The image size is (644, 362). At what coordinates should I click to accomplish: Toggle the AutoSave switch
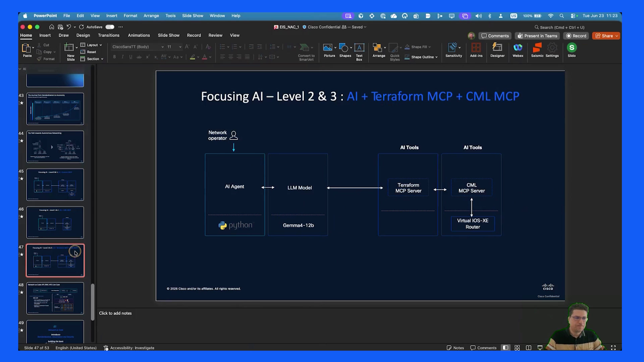[110, 27]
